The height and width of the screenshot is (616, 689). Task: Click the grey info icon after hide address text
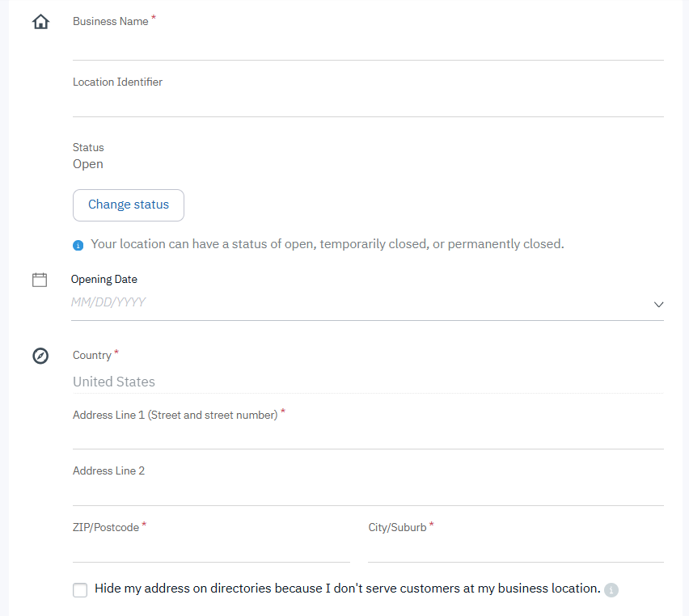click(611, 590)
